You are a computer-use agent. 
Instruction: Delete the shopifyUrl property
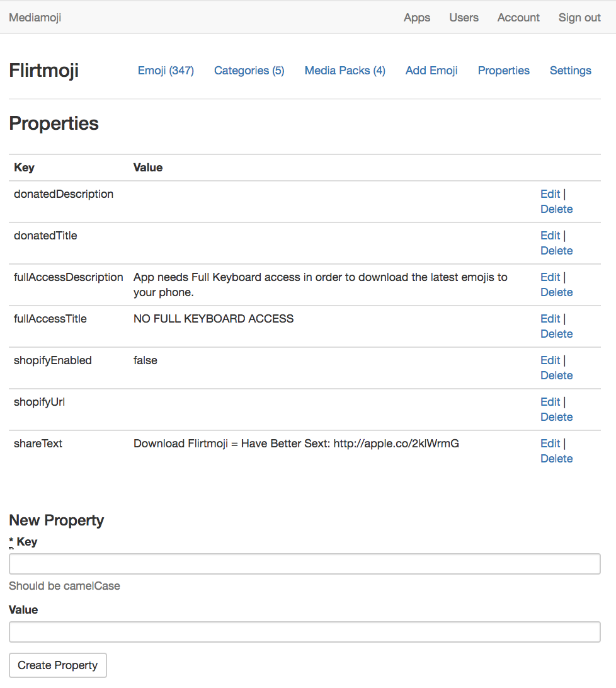556,417
